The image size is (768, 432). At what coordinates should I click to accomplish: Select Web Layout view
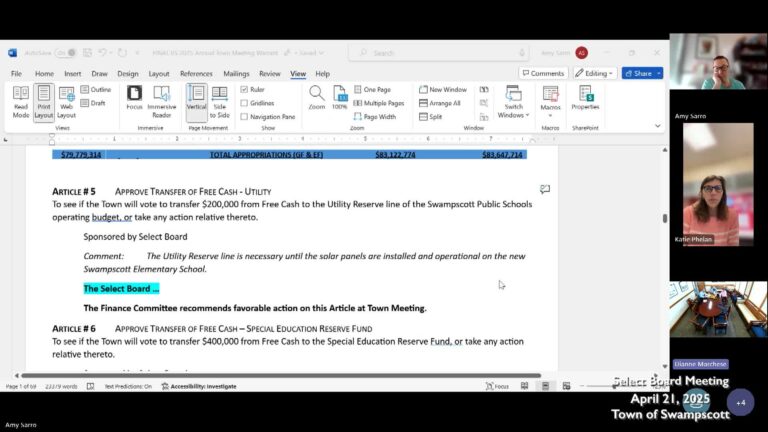(66, 101)
